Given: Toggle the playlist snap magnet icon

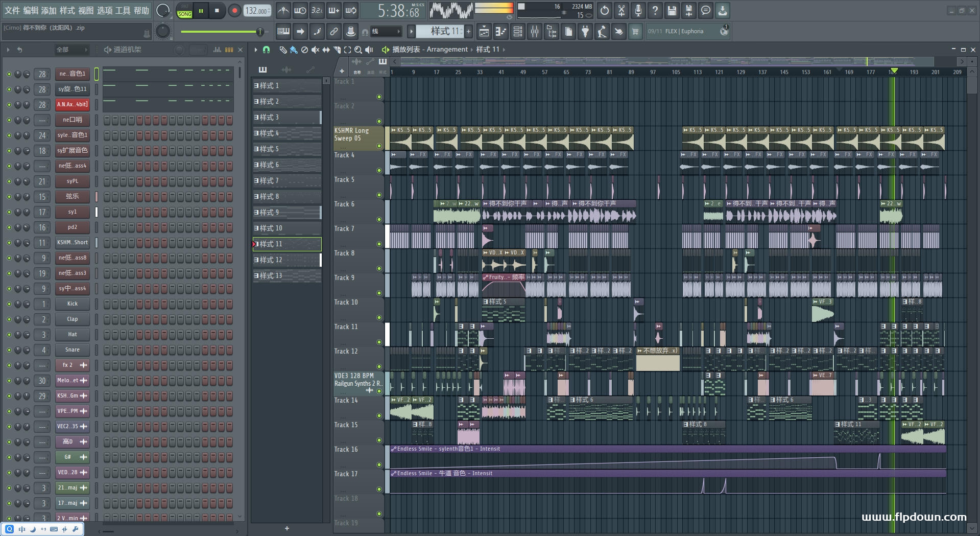Looking at the screenshot, I should (266, 50).
